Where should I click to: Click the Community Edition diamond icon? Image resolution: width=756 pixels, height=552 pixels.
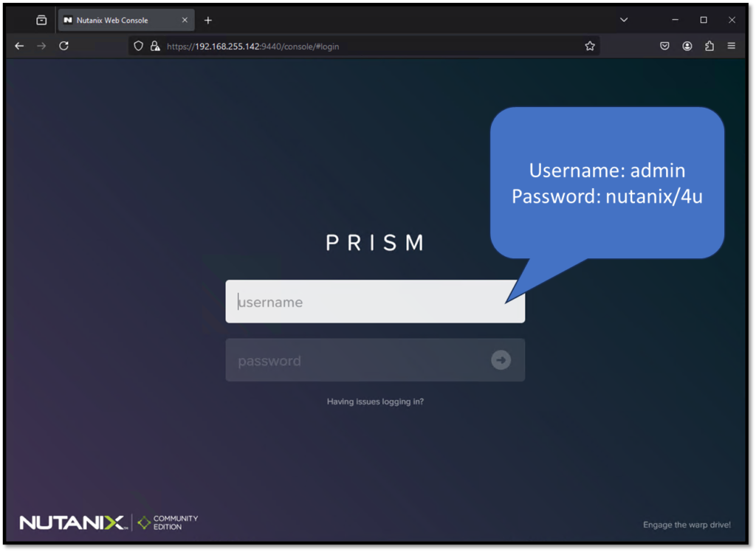click(144, 522)
